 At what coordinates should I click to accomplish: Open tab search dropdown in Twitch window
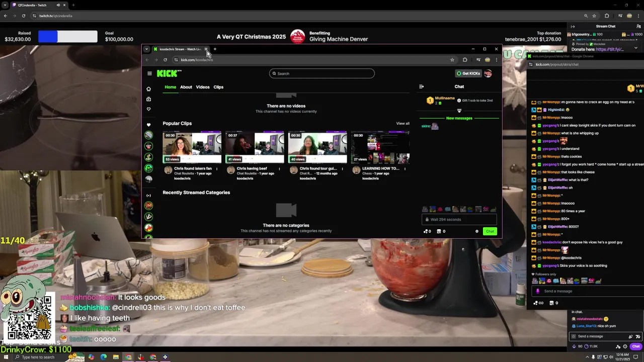coord(5,5)
